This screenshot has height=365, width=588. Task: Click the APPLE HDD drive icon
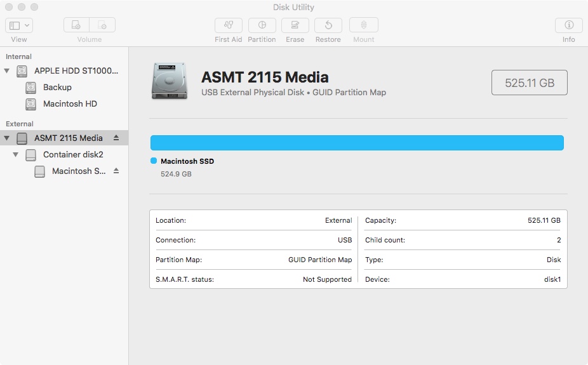tap(22, 71)
